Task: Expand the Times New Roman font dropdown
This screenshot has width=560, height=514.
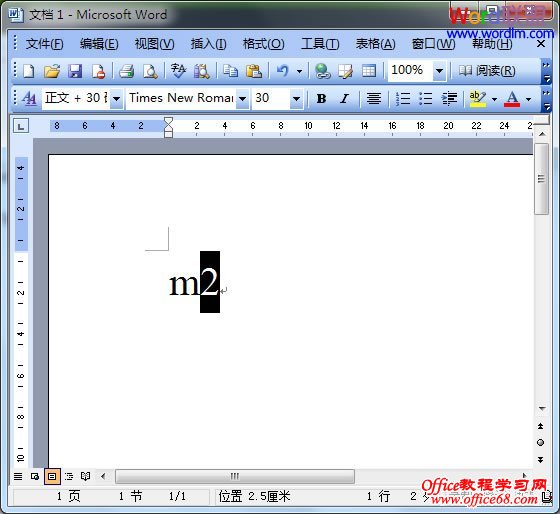Action: [242, 98]
